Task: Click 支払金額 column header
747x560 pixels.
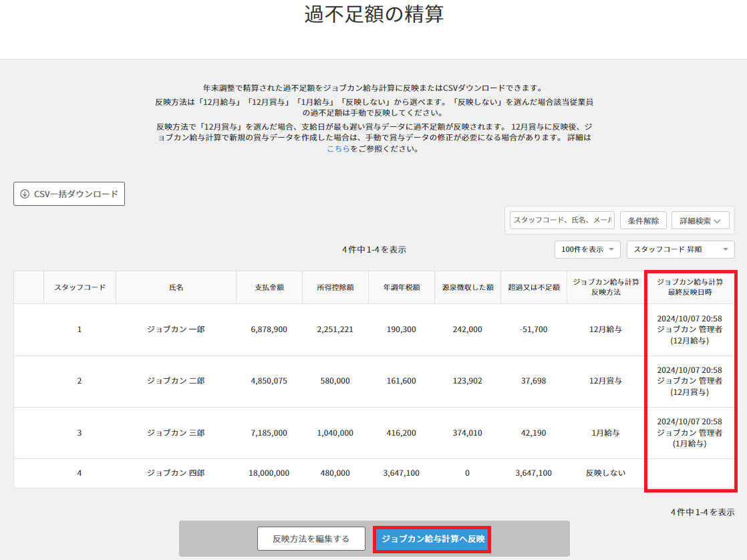Action: pos(269,287)
